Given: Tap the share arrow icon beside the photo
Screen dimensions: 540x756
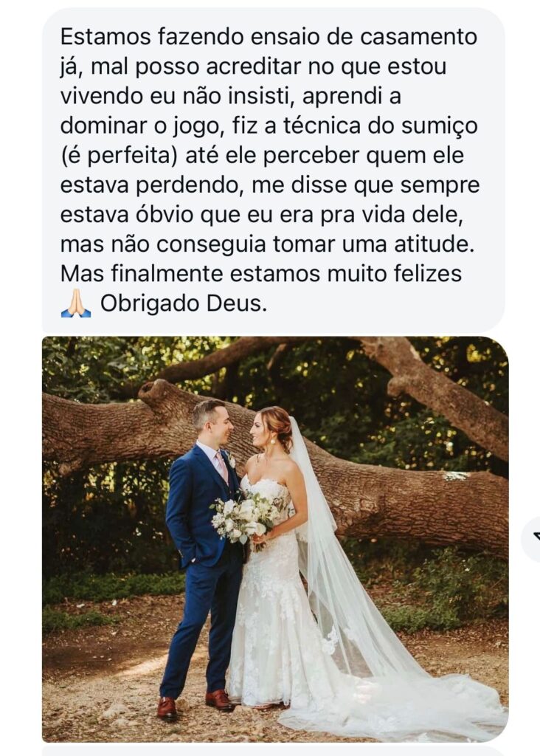Looking at the screenshot, I should point(531,539).
